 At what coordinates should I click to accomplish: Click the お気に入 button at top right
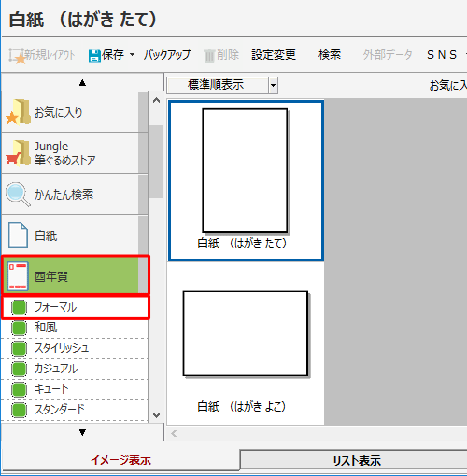click(x=447, y=85)
